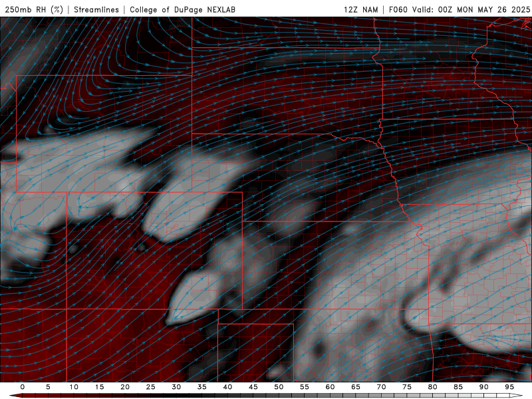
Task: Click the "12Z NAM" model run label
Action: [361, 9]
